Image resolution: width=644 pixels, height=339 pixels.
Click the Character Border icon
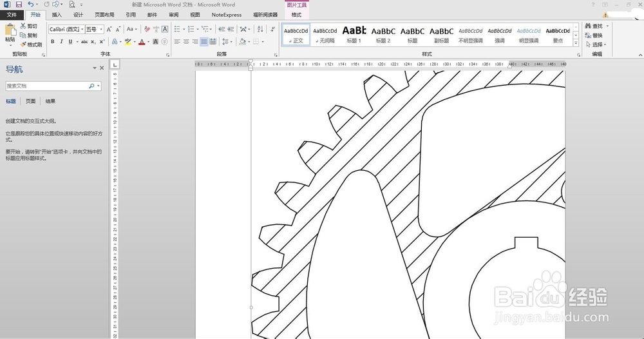tap(165, 29)
